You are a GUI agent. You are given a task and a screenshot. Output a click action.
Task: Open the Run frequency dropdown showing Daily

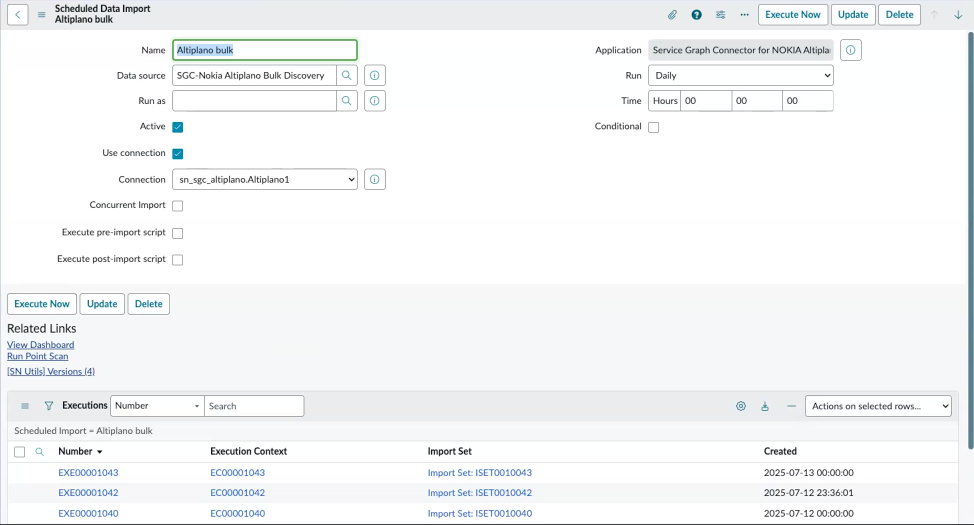tap(740, 75)
